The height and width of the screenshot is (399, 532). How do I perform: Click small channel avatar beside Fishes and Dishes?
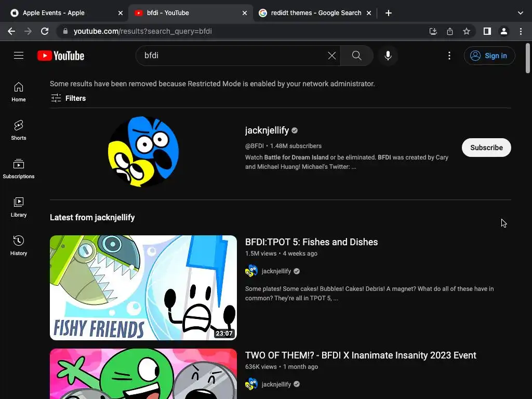click(251, 271)
